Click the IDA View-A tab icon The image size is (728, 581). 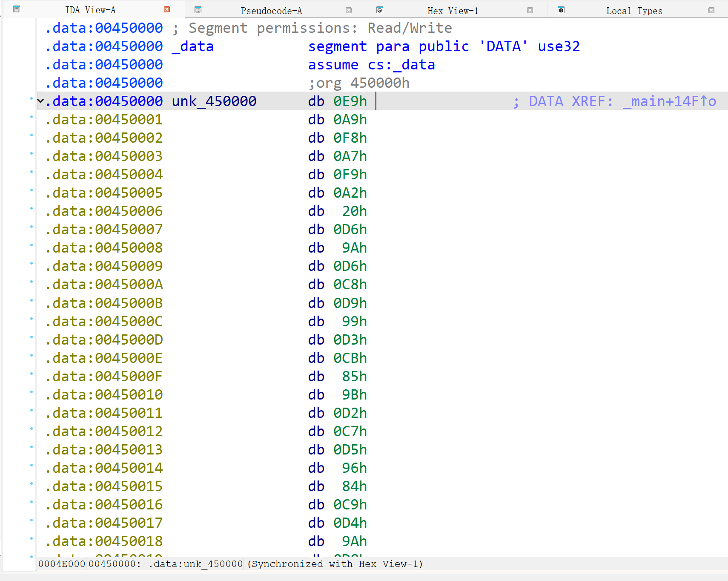(17, 9)
